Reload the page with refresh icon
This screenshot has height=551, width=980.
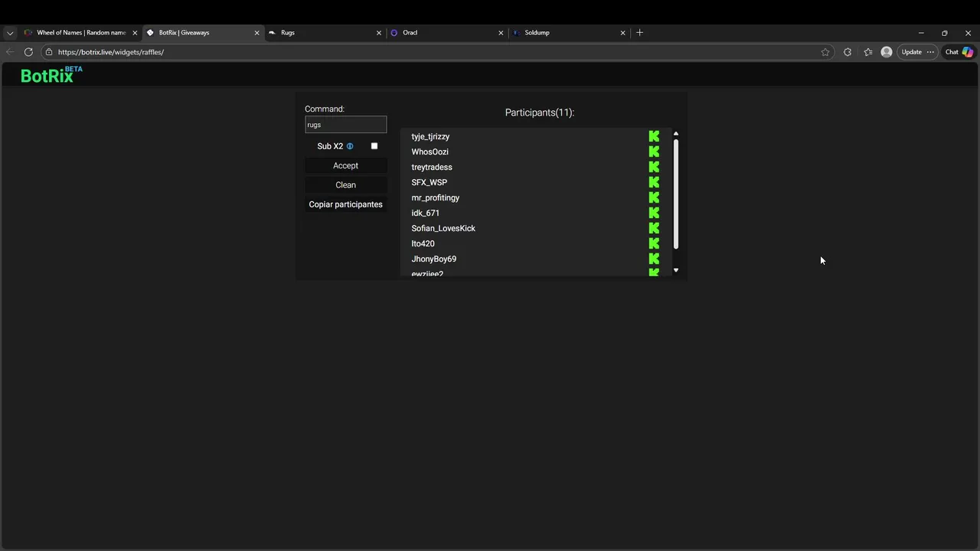pyautogui.click(x=28, y=52)
